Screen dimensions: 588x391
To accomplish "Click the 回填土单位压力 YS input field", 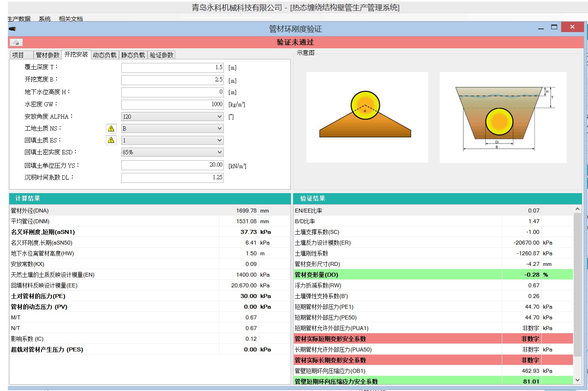I will point(172,165).
